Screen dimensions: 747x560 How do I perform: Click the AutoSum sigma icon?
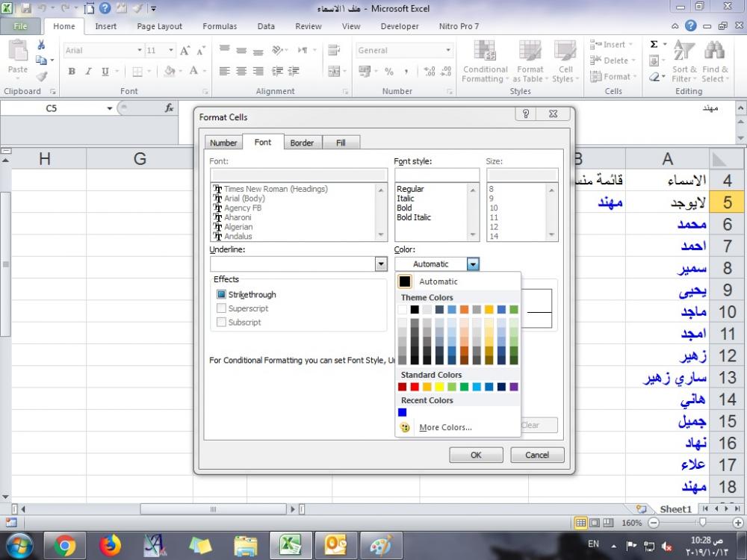pyautogui.click(x=654, y=44)
